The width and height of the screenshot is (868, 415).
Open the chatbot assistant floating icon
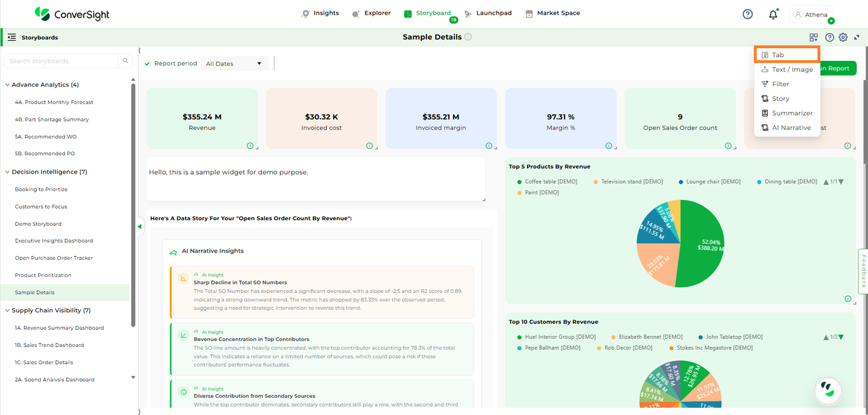pyautogui.click(x=828, y=390)
